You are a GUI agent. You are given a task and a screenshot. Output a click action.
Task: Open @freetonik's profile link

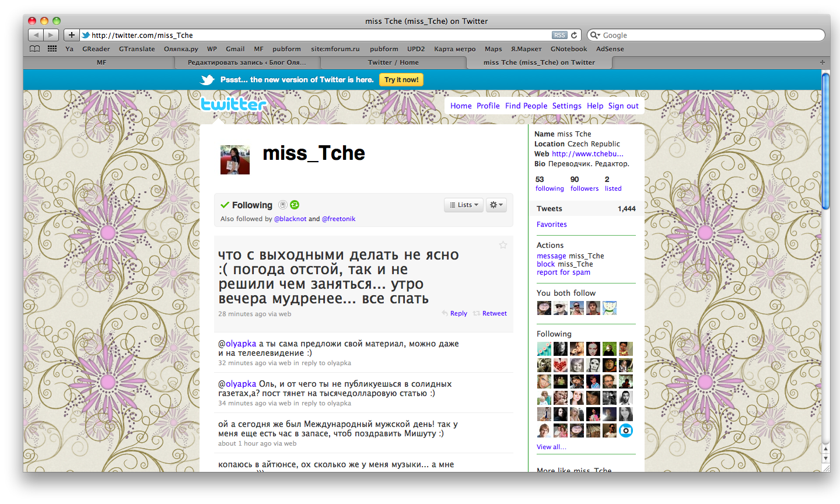338,219
